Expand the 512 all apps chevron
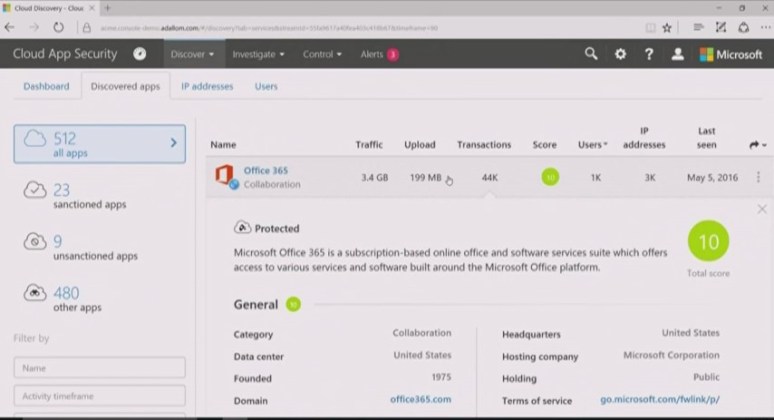This screenshot has width=774, height=420. pos(173,143)
